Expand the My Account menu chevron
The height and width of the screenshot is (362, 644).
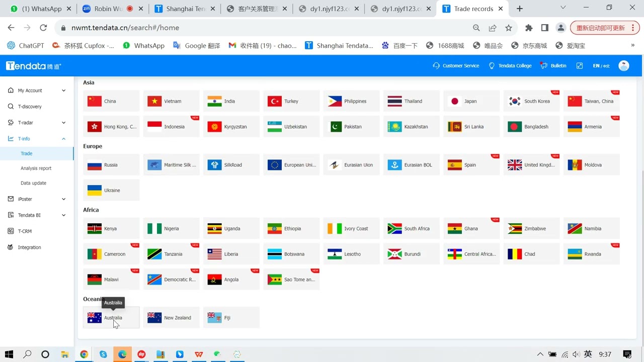[63, 90]
